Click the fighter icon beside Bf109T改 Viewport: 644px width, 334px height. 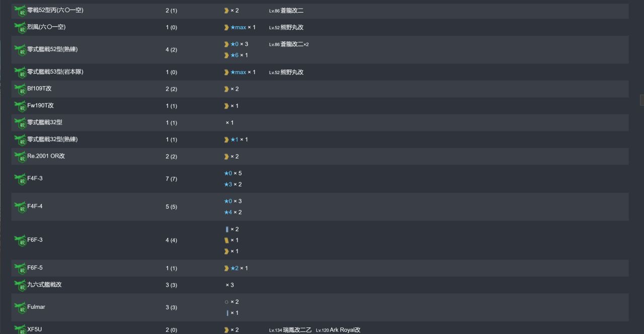pos(20,90)
